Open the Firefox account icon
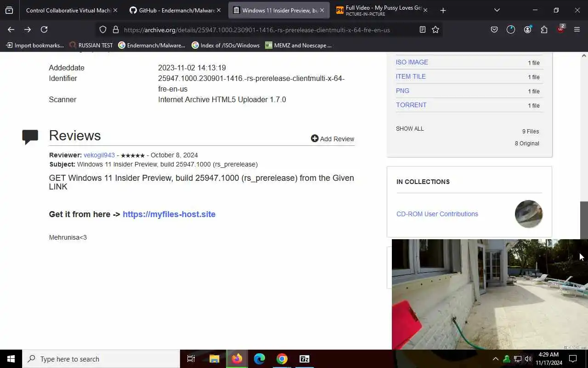Viewport: 588px width, 368px height. [527, 29]
